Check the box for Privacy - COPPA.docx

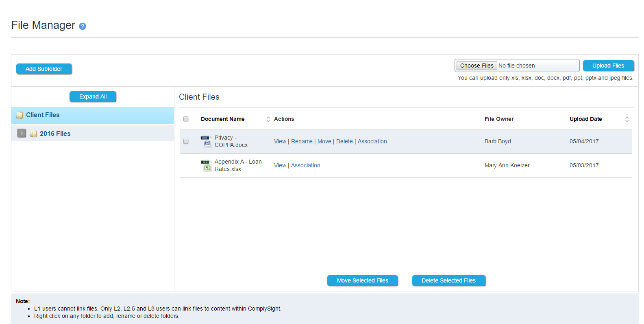point(186,141)
